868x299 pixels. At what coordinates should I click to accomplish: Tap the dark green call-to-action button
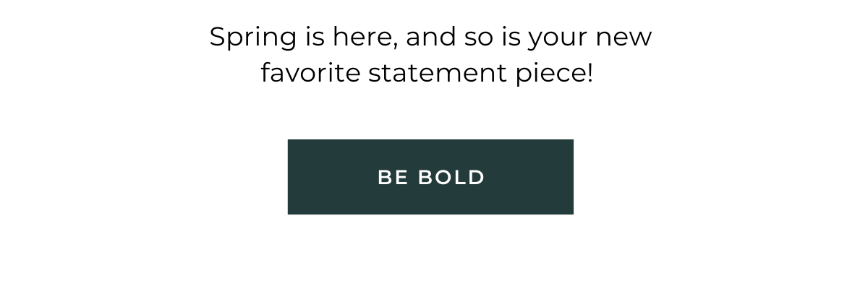tap(430, 177)
